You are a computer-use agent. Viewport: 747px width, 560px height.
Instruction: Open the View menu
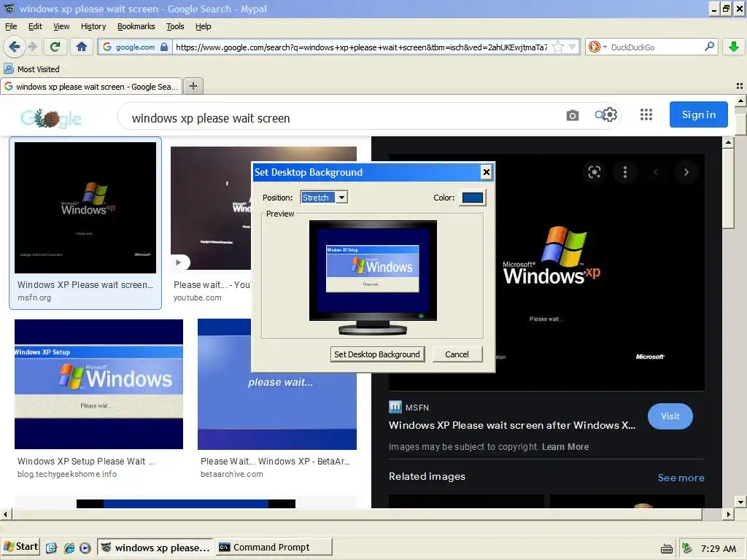pyautogui.click(x=61, y=26)
